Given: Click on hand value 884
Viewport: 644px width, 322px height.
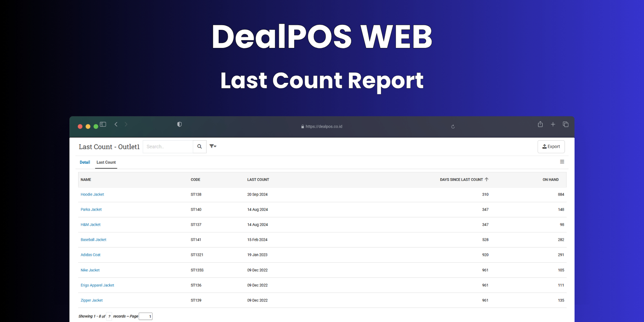Looking at the screenshot, I should 561,194.
